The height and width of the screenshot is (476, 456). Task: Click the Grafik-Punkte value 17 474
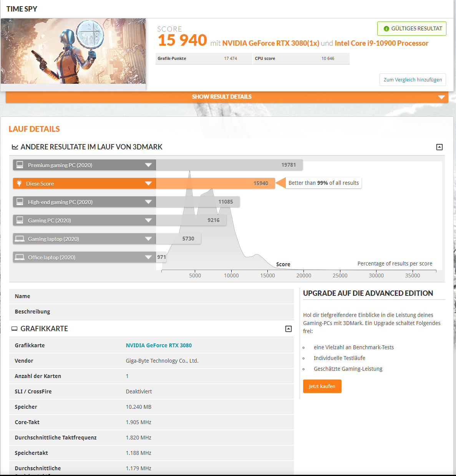(x=230, y=58)
